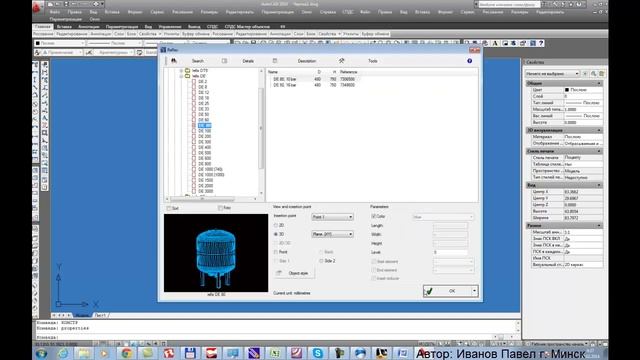Open the layer color 'Послою' swatch dropdown in toolbar
This screenshot has width=640, height=360.
point(60,43)
